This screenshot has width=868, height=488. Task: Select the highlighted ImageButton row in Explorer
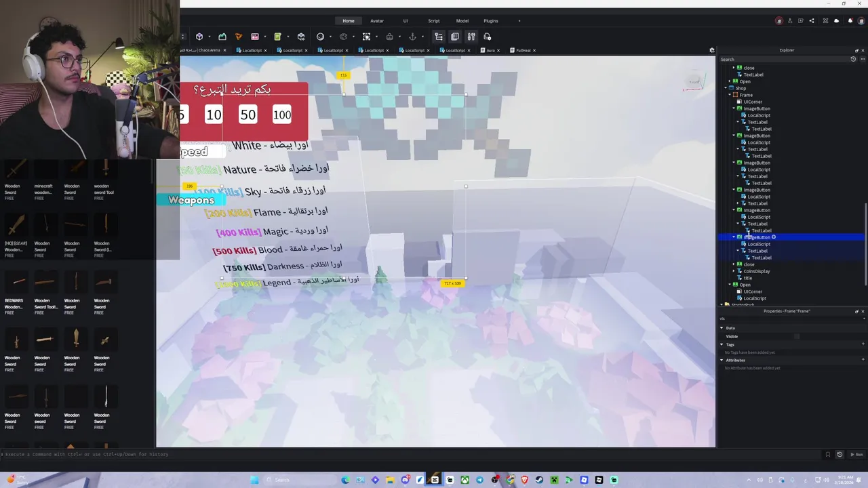[791, 237]
